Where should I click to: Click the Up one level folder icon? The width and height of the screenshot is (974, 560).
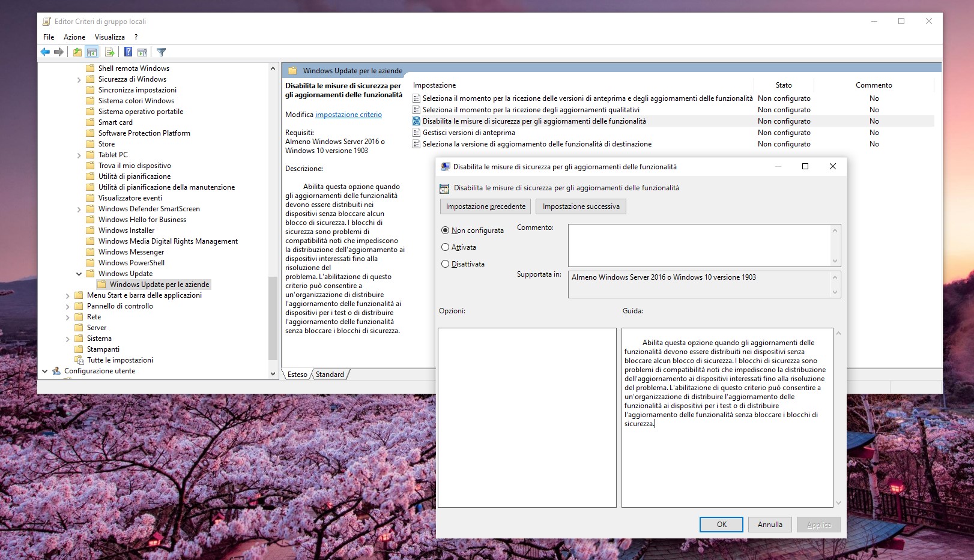point(77,52)
